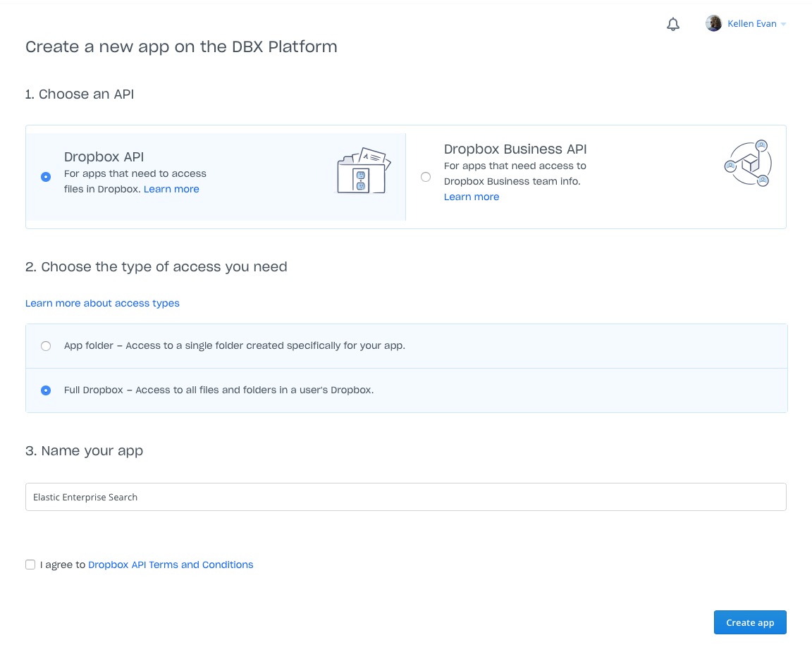The width and height of the screenshot is (812, 647).
Task: Click the Dropbox Business API team illustration
Action: click(748, 164)
